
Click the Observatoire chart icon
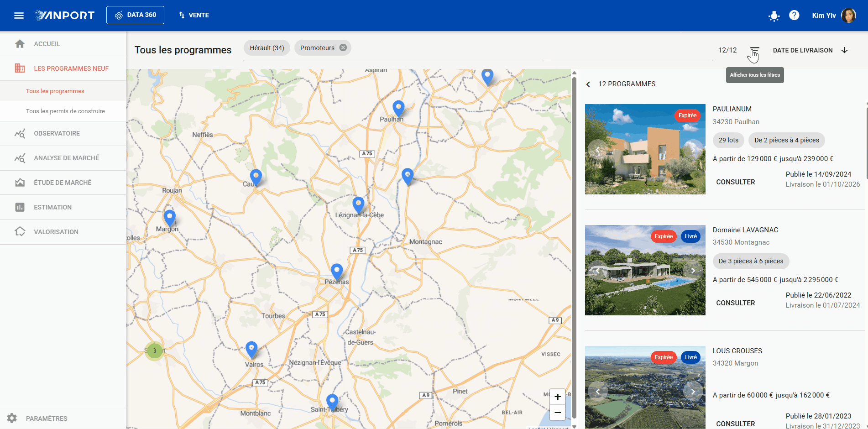point(20,133)
